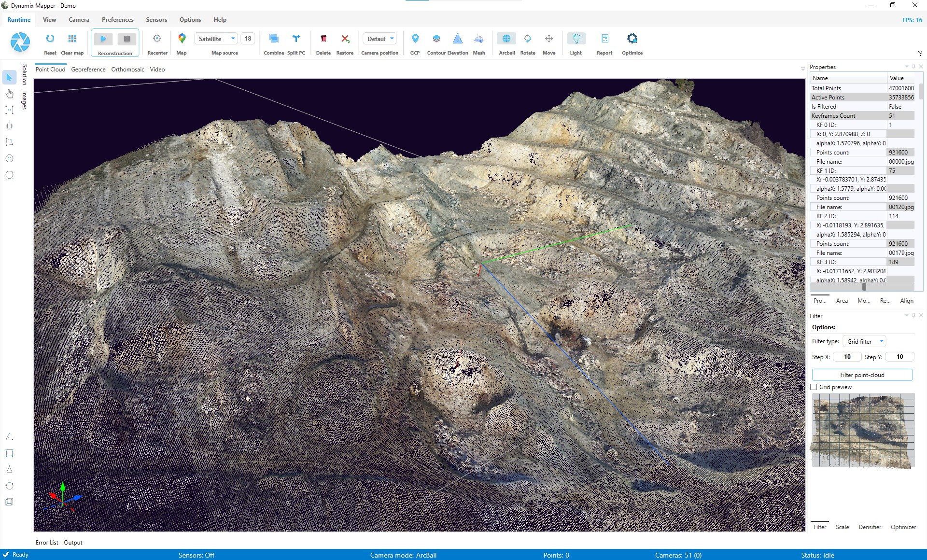Enable the Grid preview checkbox
The image size is (927, 560).
[814, 387]
